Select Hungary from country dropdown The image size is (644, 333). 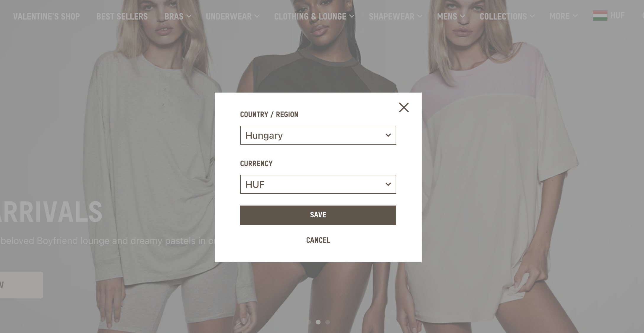(x=318, y=135)
